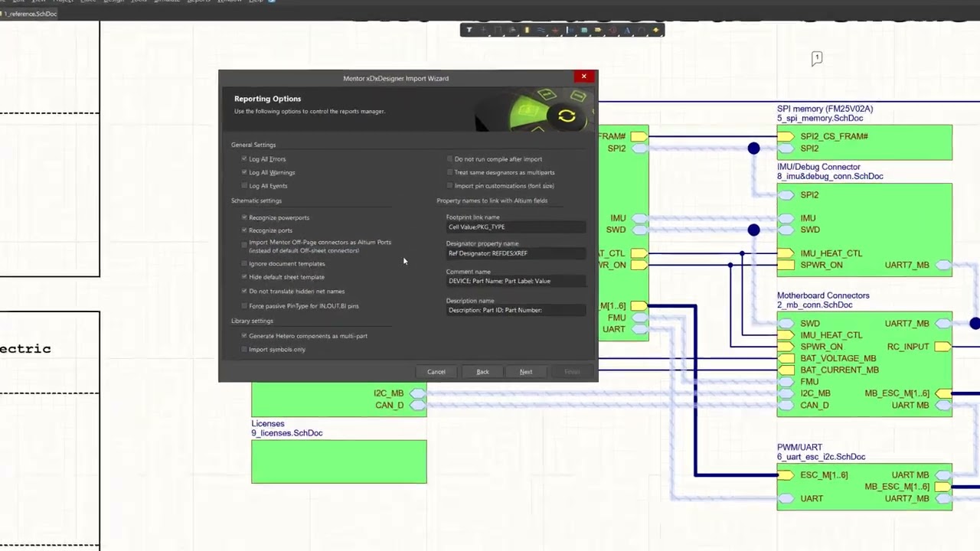Viewport: 980px width, 551px height.
Task: Click the comment marker on the schematic
Action: tap(817, 58)
